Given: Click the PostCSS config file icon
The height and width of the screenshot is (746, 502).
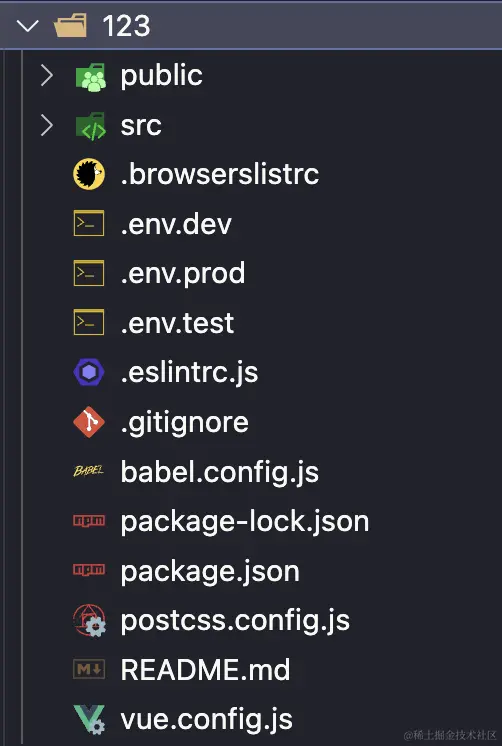Looking at the screenshot, I should click(x=89, y=620).
